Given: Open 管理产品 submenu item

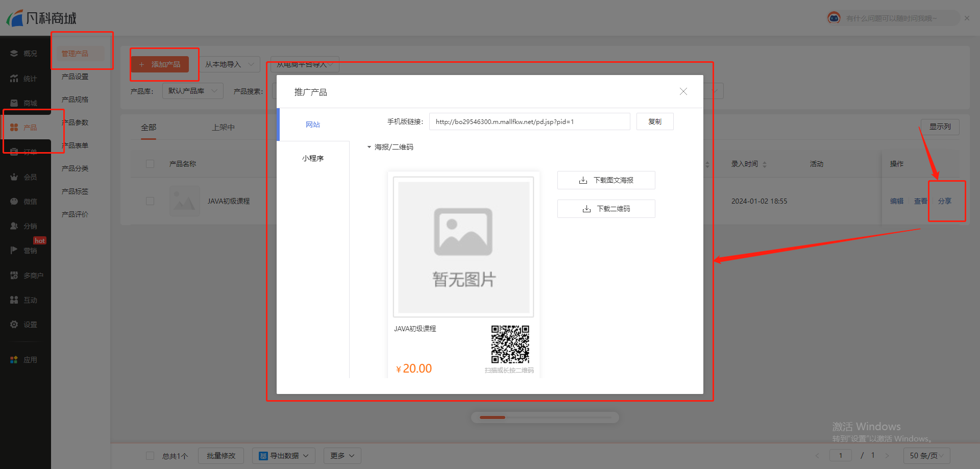Looking at the screenshot, I should point(75,54).
